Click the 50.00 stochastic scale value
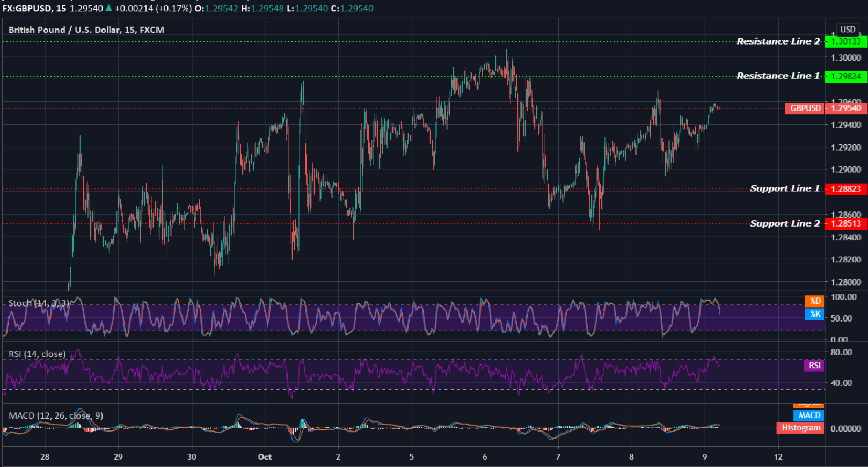This screenshot has width=868, height=467. coord(841,318)
